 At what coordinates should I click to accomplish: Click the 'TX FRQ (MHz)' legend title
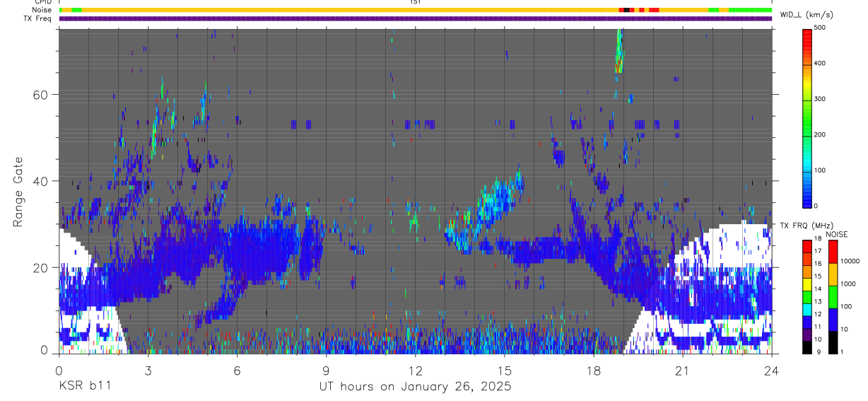point(806,226)
